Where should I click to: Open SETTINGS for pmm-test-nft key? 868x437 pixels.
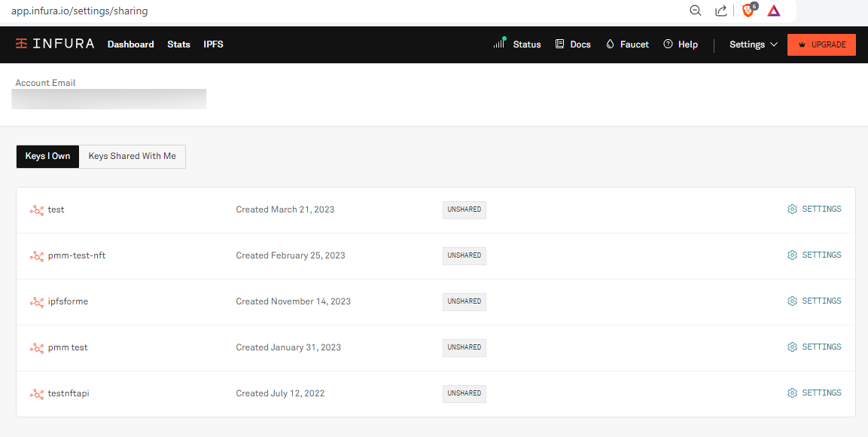pyautogui.click(x=814, y=255)
